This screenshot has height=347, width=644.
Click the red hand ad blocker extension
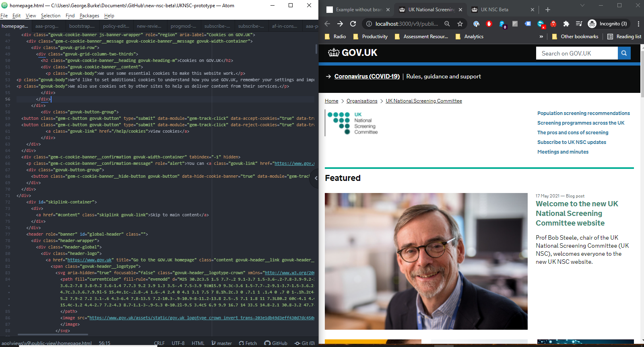[489, 24]
